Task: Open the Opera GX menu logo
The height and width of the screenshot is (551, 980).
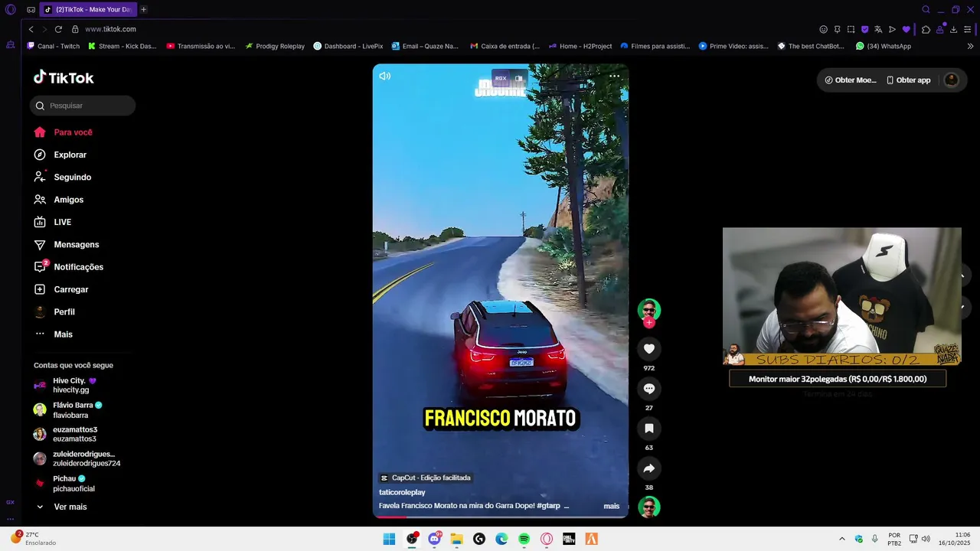Action: pyautogui.click(x=10, y=9)
